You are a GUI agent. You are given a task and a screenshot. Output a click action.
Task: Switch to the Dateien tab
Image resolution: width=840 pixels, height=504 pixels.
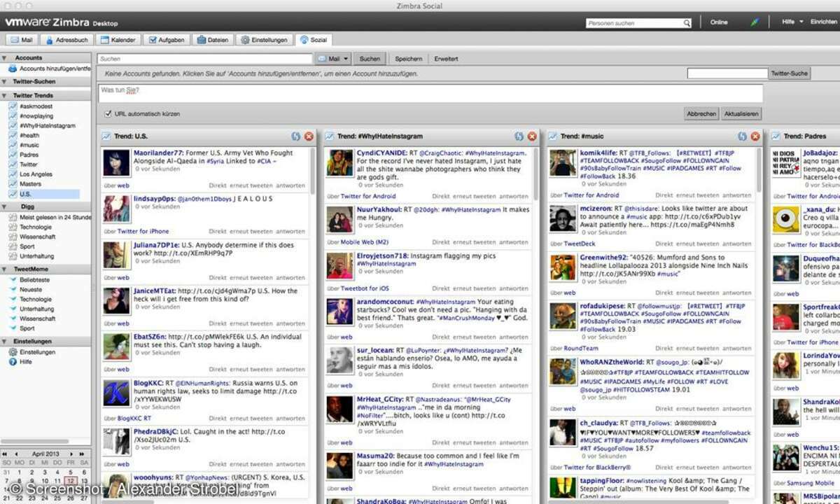point(213,40)
